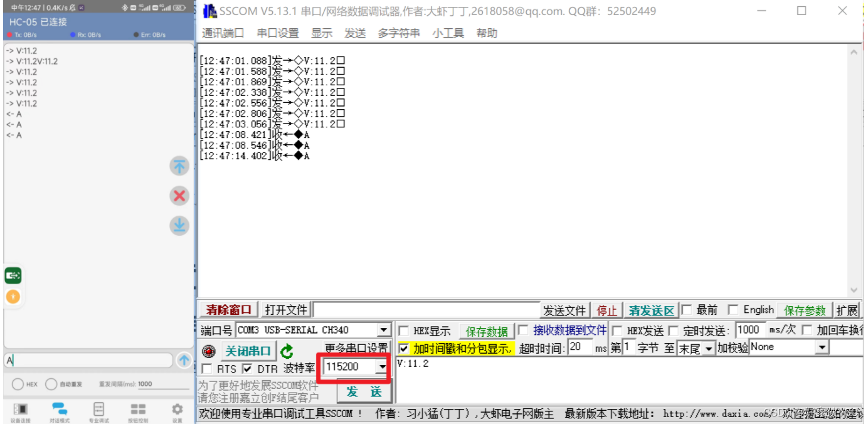868x424 pixels.
Task: Click the 扩展 button
Action: (846, 310)
